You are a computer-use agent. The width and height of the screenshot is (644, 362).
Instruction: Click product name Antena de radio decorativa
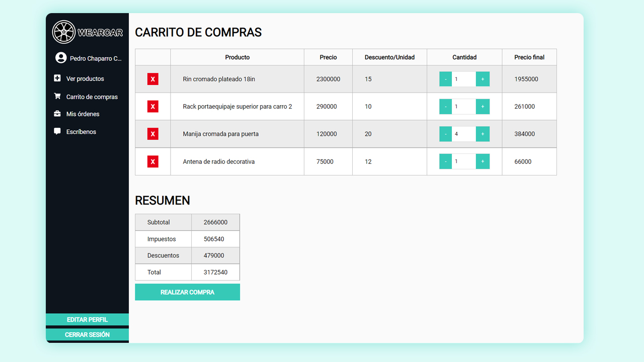219,161
